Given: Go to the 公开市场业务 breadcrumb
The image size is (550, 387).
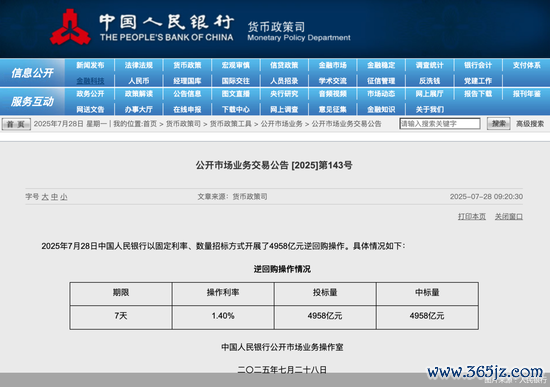Looking at the screenshot, I should (x=281, y=124).
